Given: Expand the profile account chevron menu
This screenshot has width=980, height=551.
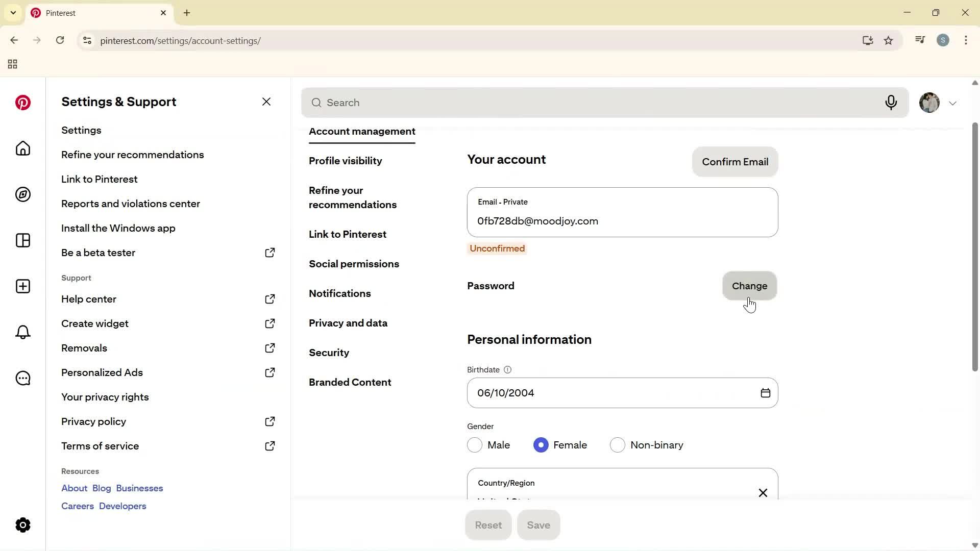Looking at the screenshot, I should pyautogui.click(x=953, y=103).
